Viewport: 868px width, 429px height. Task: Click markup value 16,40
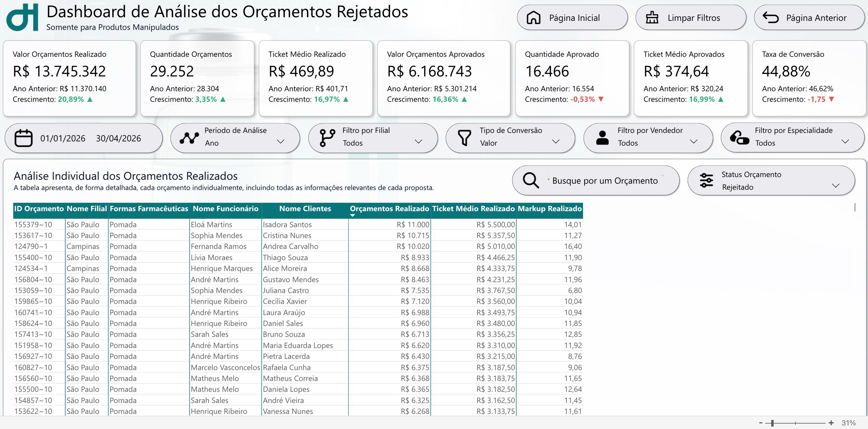point(573,246)
